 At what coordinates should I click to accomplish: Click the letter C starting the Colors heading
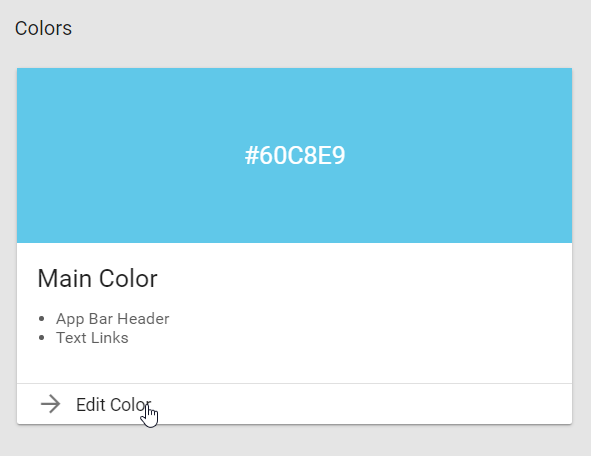[21, 28]
